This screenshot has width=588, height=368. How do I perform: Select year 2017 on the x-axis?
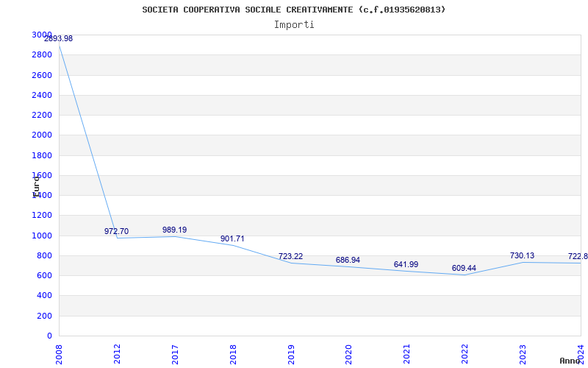coord(175,353)
